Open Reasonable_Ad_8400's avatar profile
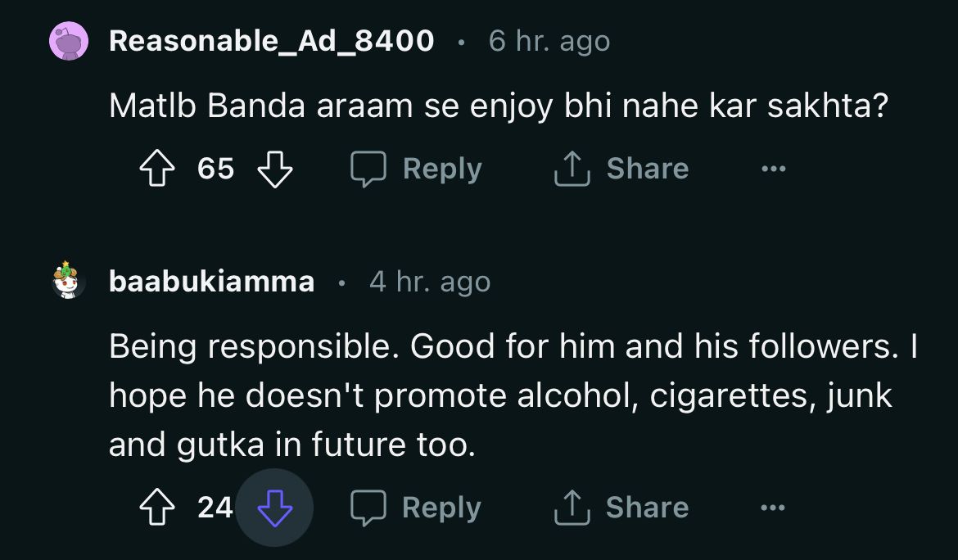958x560 pixels. pyautogui.click(x=69, y=40)
